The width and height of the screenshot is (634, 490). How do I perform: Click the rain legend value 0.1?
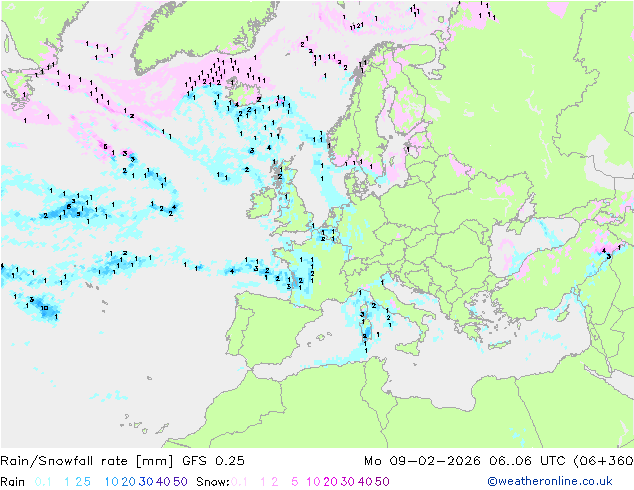coord(43,482)
